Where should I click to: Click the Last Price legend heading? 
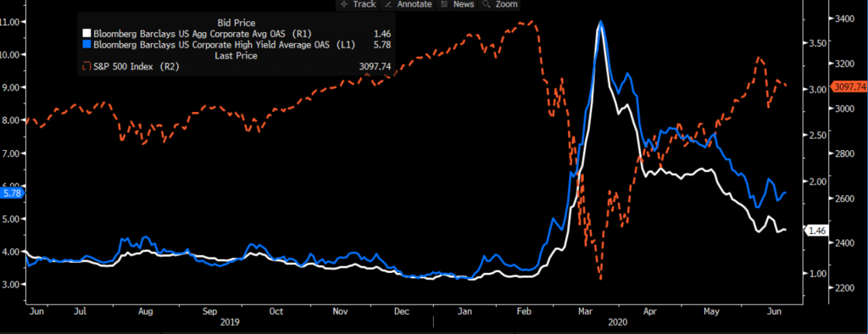236,55
